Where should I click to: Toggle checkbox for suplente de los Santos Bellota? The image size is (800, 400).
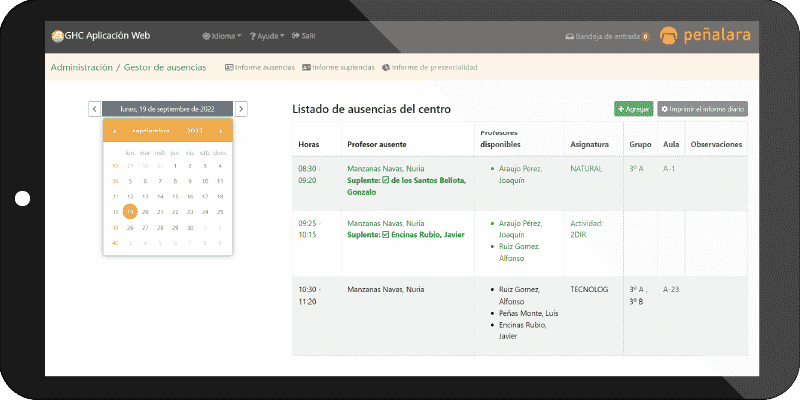click(x=386, y=180)
